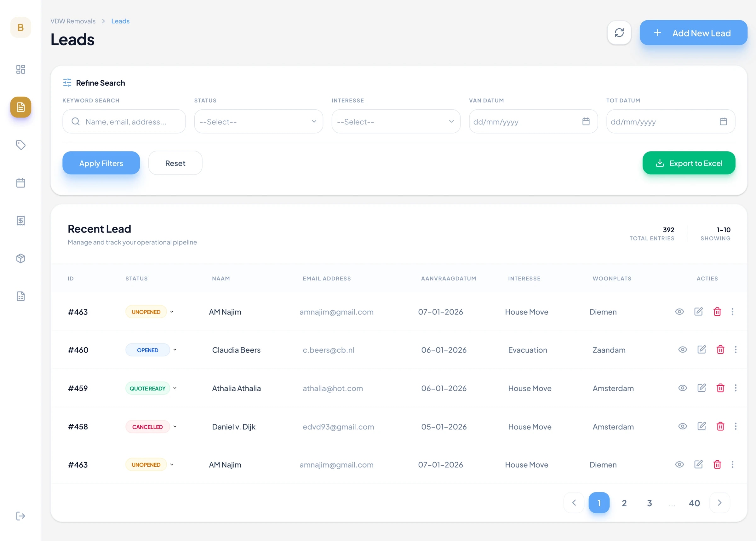This screenshot has width=756, height=541.
Task: Jump to page 40 of the leads
Action: click(x=694, y=503)
